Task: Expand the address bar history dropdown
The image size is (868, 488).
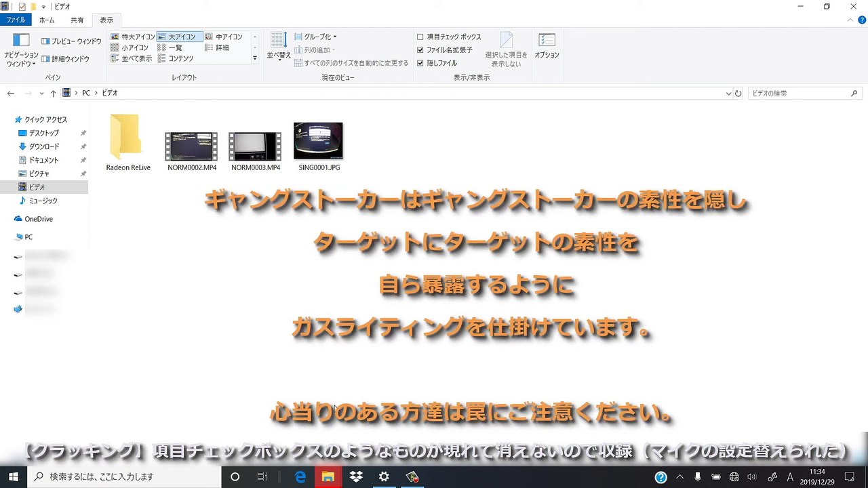Action: [x=728, y=93]
